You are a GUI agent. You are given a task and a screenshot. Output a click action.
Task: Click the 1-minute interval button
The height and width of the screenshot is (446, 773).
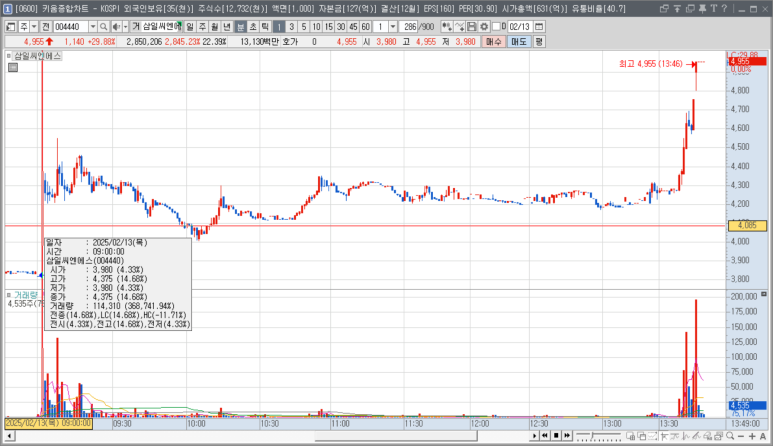279,27
